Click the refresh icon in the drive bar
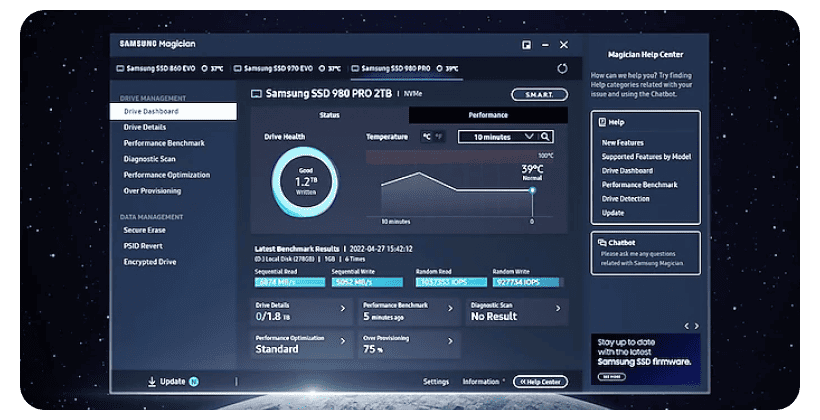Viewport: 820px width, 420px height. [562, 68]
